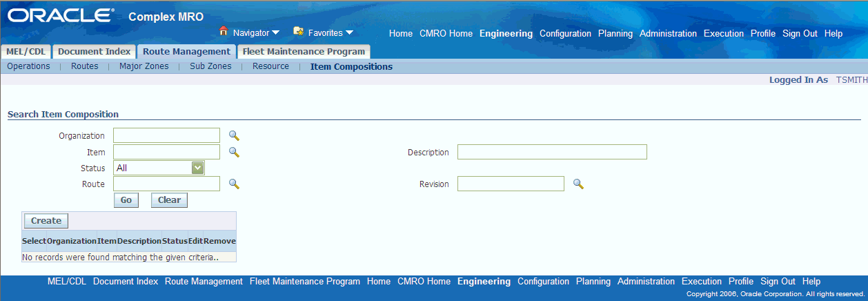This screenshot has height=301, width=868.
Task: Click the Go button
Action: [126, 200]
